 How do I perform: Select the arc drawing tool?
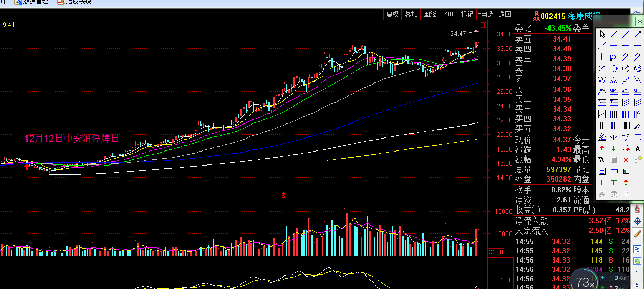point(614,67)
